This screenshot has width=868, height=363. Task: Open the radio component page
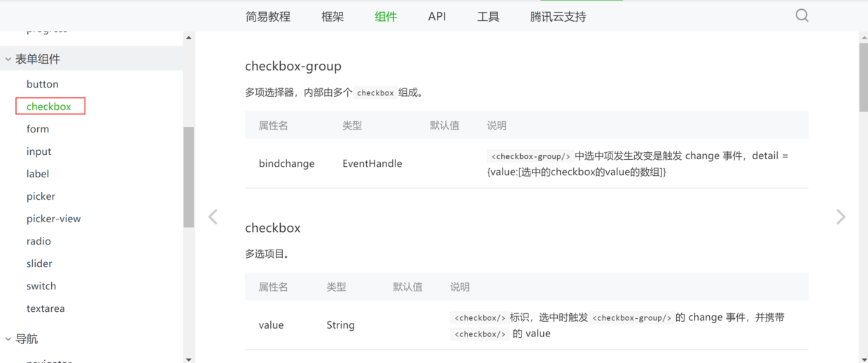pyautogui.click(x=38, y=241)
